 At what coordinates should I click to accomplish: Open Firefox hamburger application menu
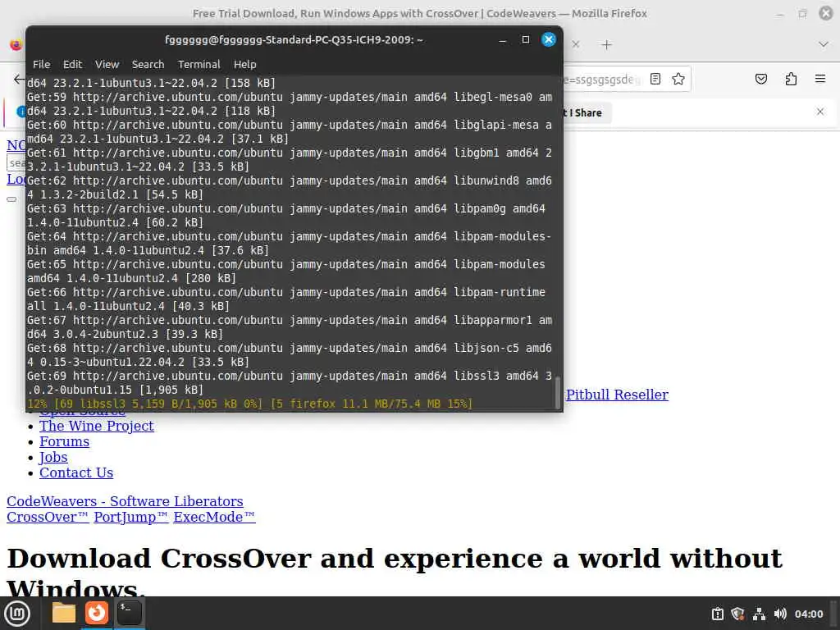(820, 80)
